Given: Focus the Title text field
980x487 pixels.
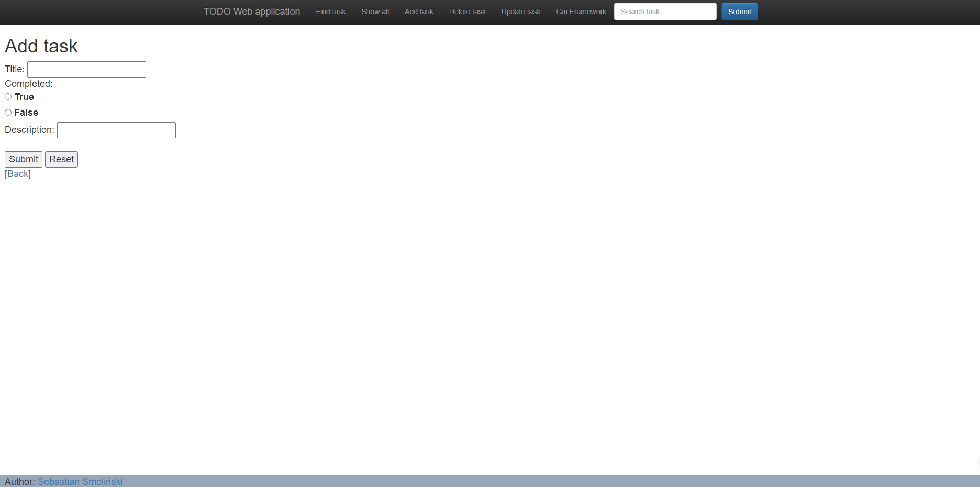Looking at the screenshot, I should click(x=86, y=69).
